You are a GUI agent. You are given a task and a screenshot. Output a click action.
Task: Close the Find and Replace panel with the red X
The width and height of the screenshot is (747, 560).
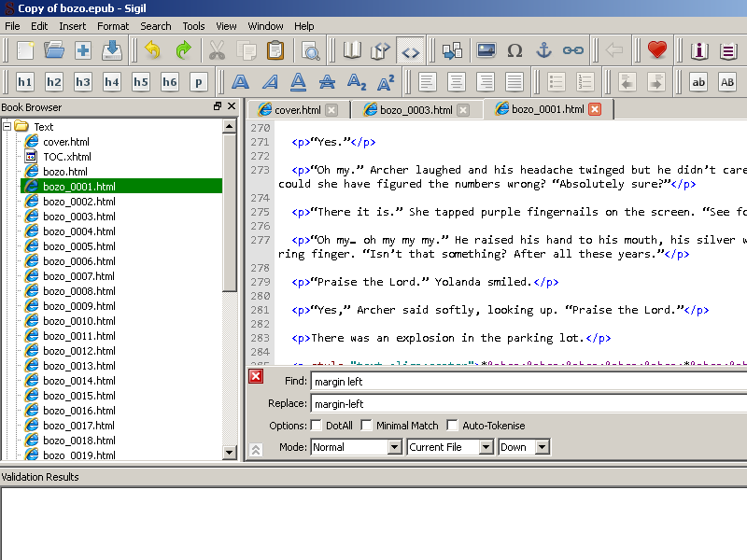coord(256,376)
